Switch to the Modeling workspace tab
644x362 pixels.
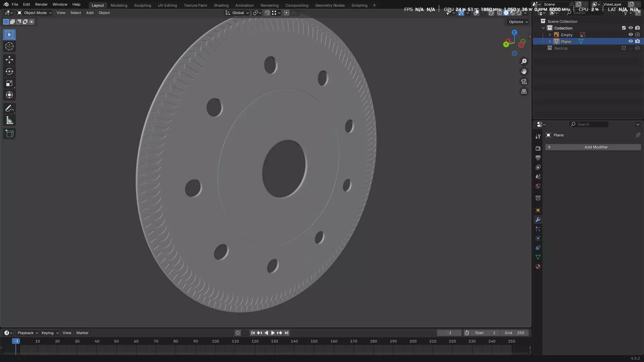119,5
